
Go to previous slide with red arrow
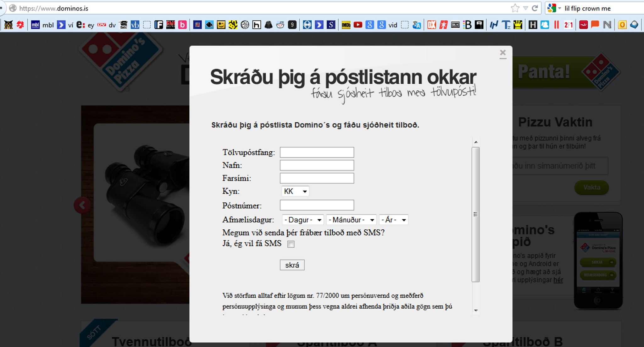(x=82, y=205)
